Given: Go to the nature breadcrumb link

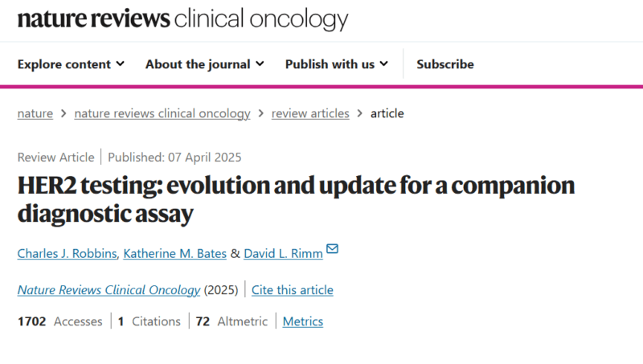Looking at the screenshot, I should 35,113.
